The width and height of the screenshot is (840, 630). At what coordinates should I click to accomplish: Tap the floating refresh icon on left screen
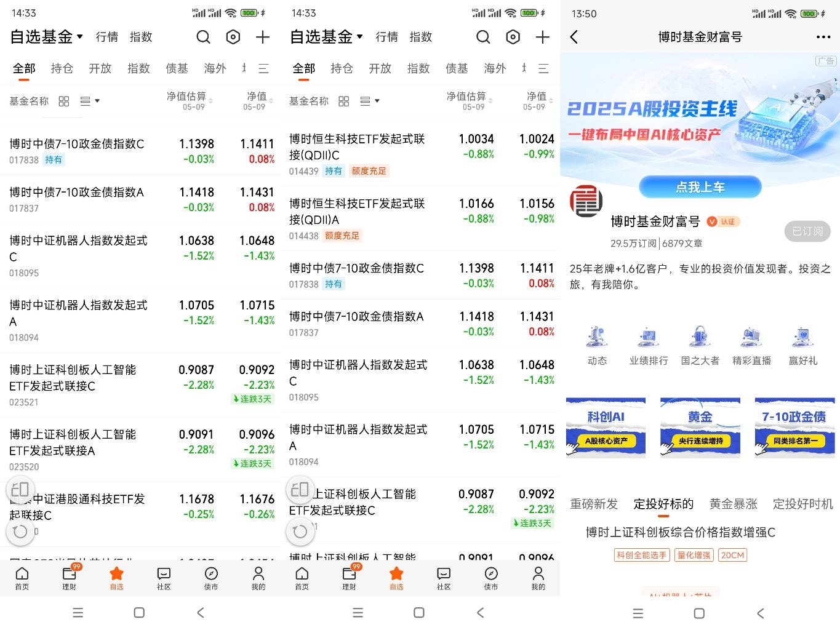pos(20,531)
